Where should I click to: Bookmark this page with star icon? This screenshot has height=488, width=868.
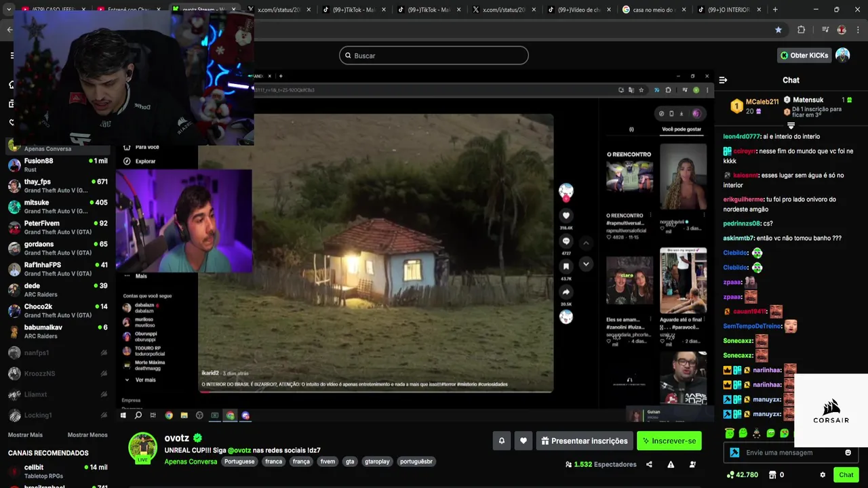pos(778,30)
